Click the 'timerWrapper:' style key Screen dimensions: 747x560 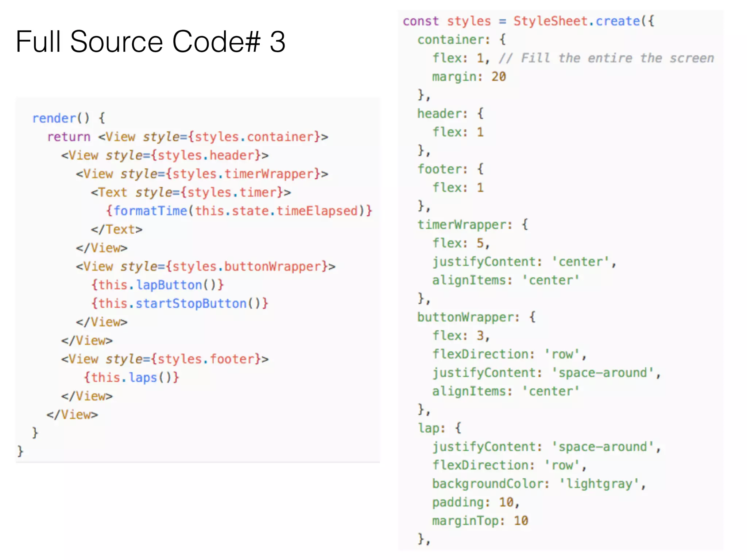coord(464,225)
